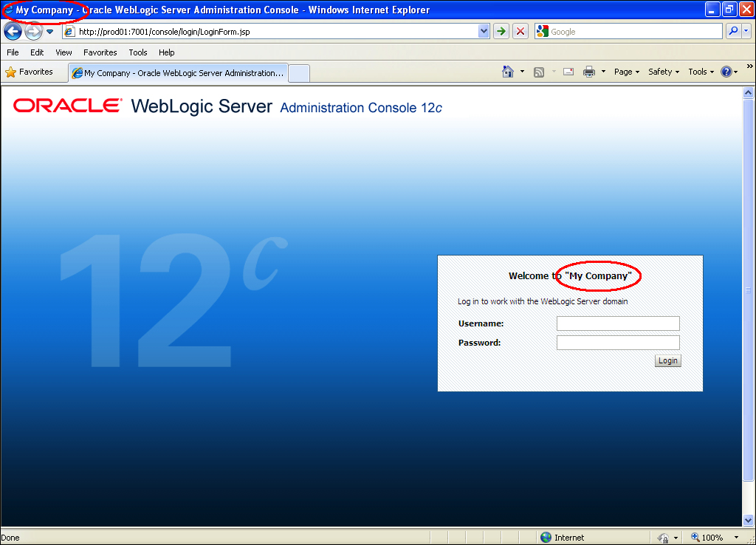Image resolution: width=756 pixels, height=545 pixels.
Task: Click the page icon in address bar
Action: pos(69,32)
